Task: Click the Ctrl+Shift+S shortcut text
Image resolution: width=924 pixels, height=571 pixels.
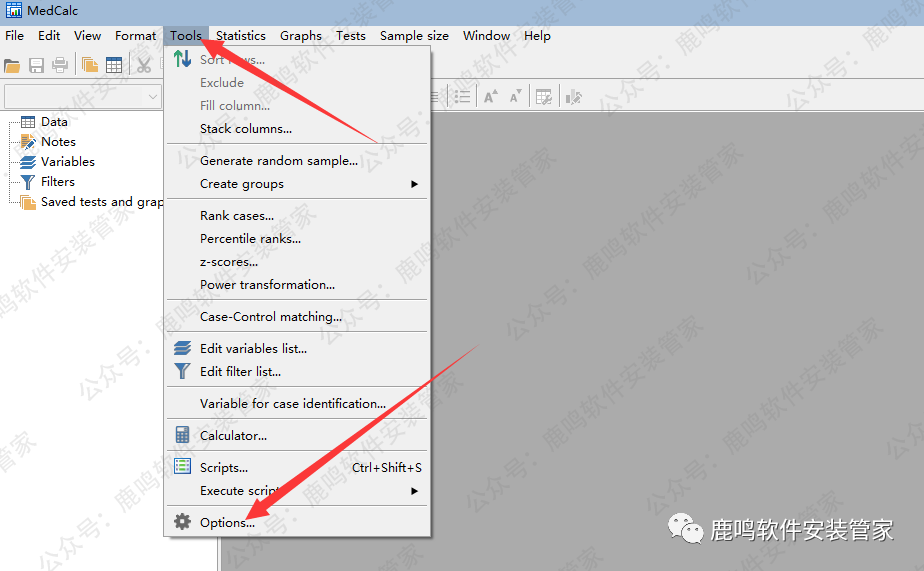Action: 387,467
